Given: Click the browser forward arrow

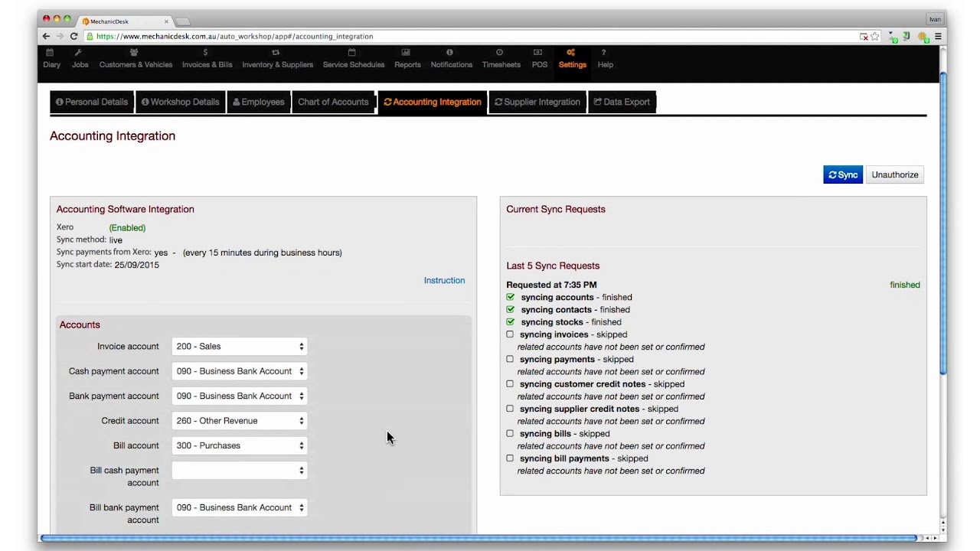Looking at the screenshot, I should point(60,36).
